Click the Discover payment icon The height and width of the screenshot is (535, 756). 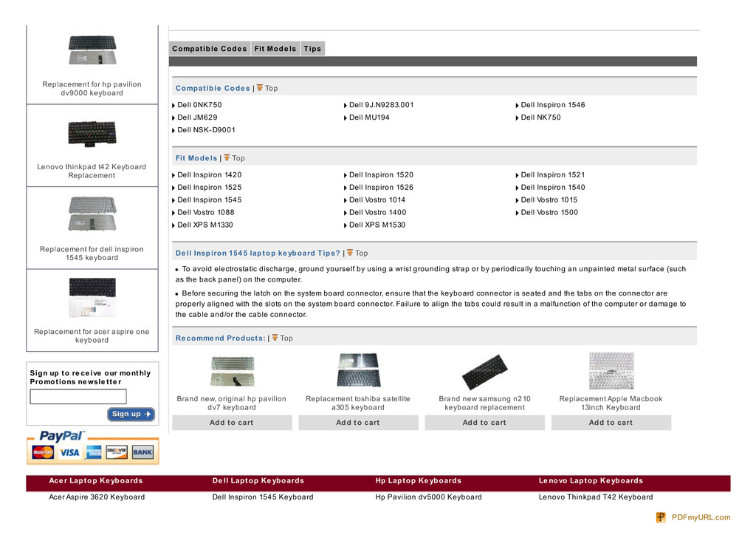tap(117, 452)
